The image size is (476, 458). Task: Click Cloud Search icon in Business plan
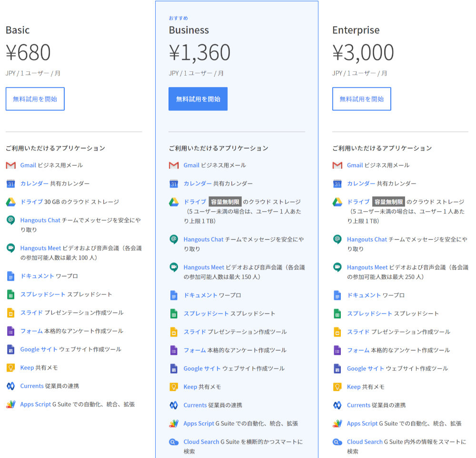point(174,442)
